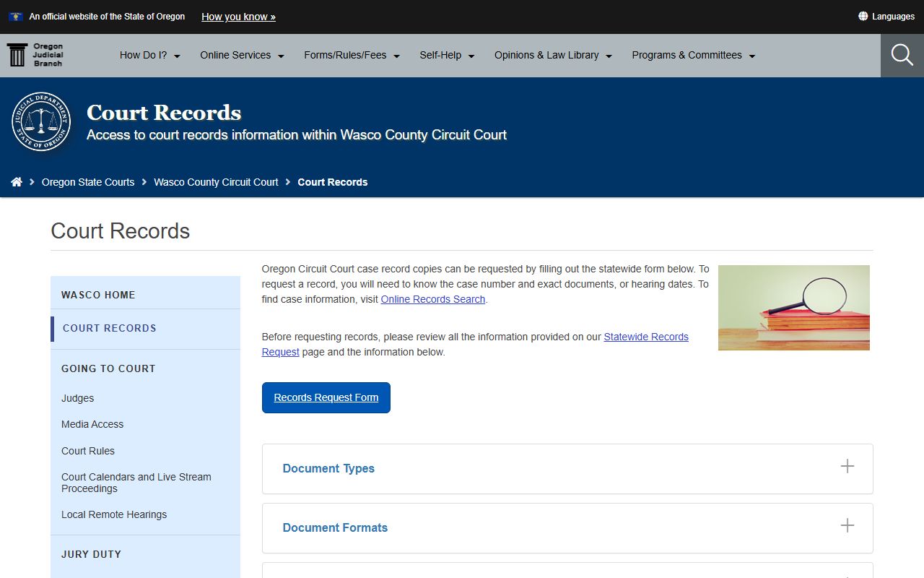
Task: Click the Records Request Form button
Action: pyautogui.click(x=326, y=397)
